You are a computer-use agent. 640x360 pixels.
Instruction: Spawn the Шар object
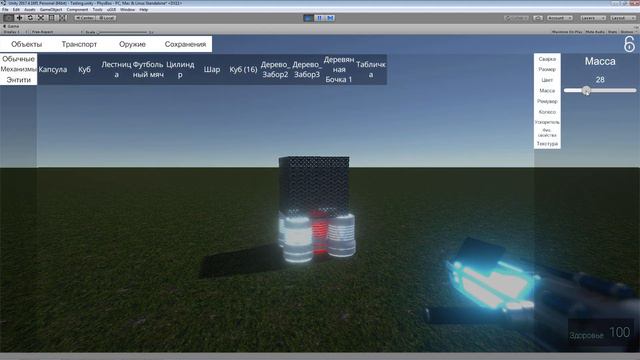tap(212, 69)
